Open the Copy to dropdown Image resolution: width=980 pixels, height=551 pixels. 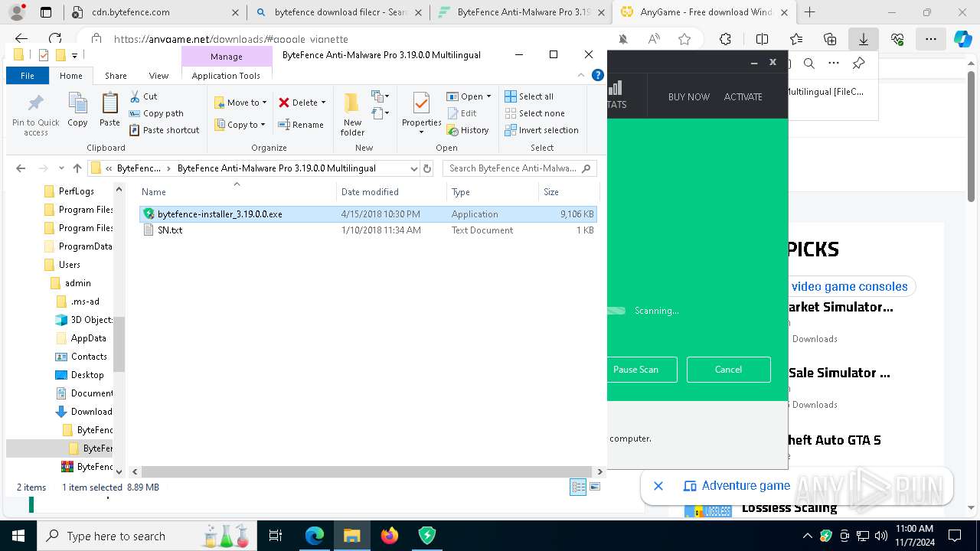[239, 125]
